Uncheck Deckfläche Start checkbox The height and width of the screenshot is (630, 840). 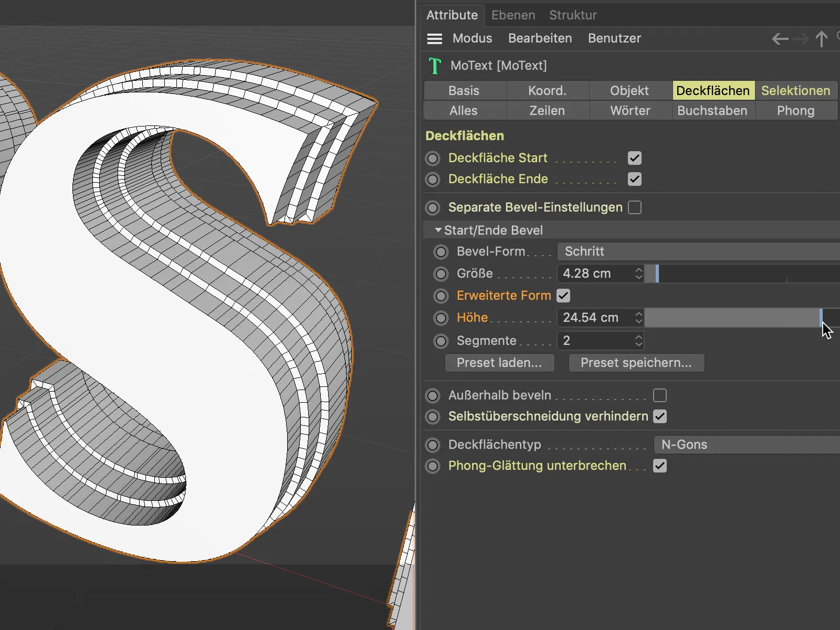[x=635, y=158]
